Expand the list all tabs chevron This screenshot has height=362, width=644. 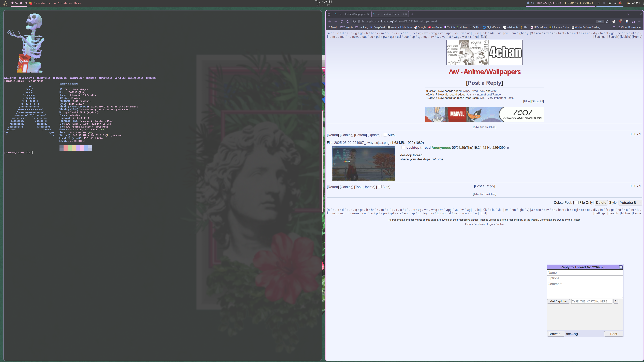click(x=628, y=14)
